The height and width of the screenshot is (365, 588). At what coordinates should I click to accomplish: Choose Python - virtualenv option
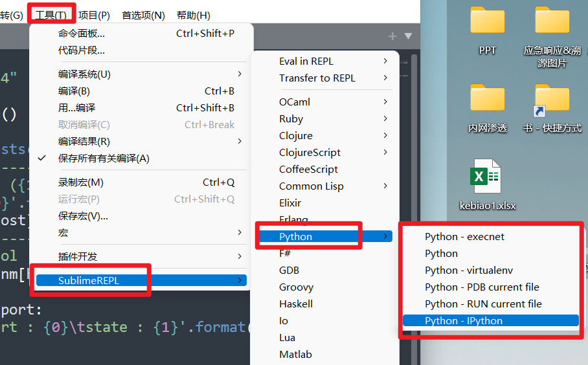coord(490,271)
